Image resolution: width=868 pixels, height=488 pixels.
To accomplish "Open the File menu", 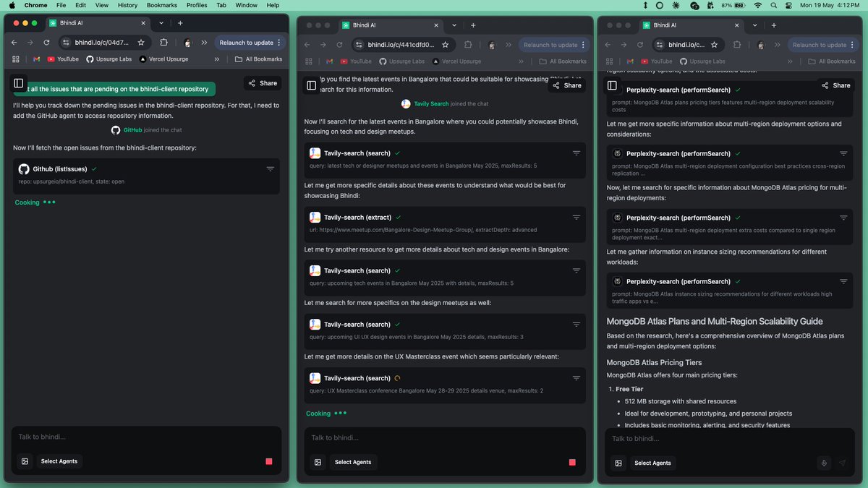I will (x=61, y=5).
